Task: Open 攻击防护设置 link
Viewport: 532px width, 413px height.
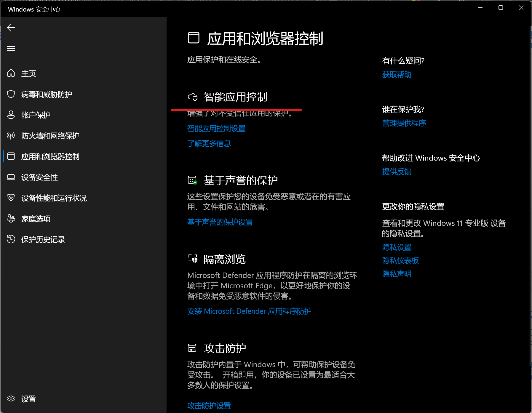Action: point(209,406)
